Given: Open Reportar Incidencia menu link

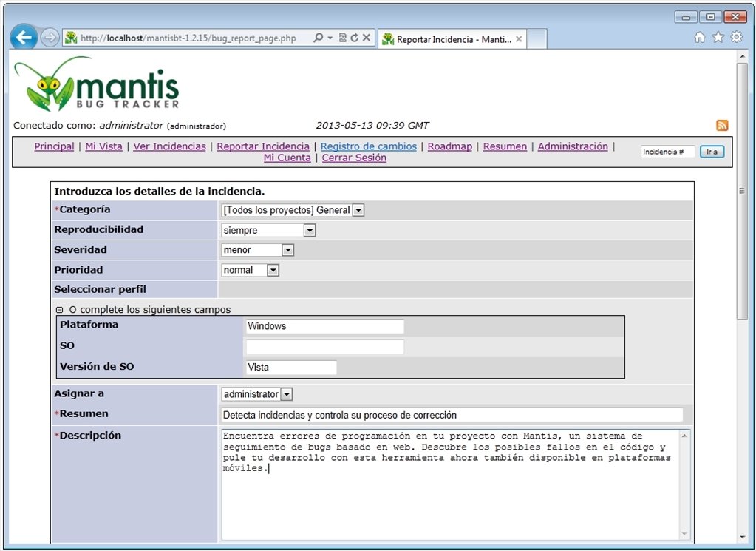Looking at the screenshot, I should coord(263,146).
